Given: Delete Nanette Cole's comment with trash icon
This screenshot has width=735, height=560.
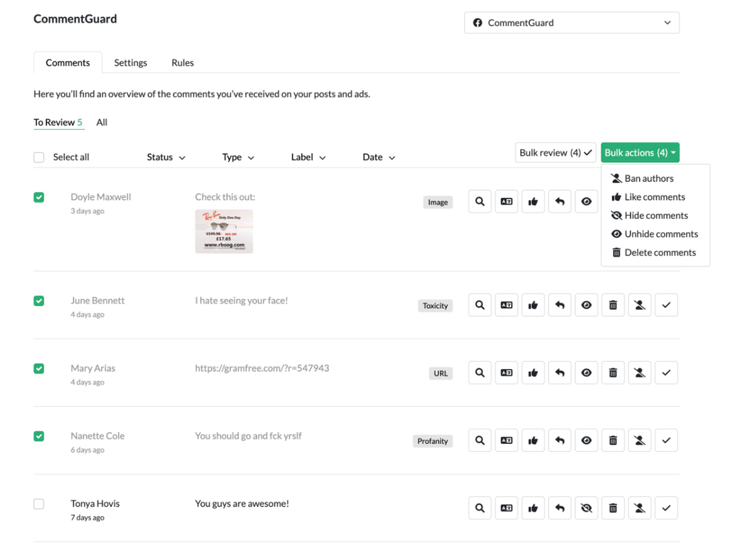Looking at the screenshot, I should click(612, 440).
